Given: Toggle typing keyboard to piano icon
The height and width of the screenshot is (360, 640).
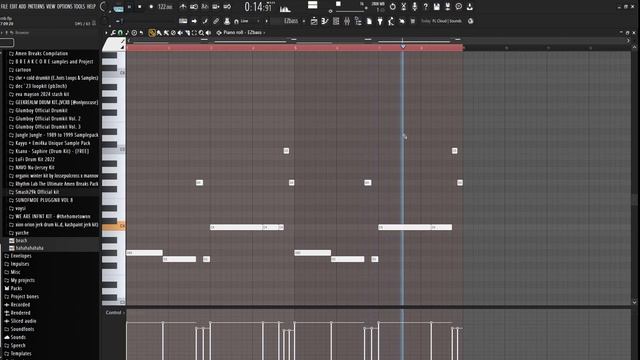Looking at the screenshot, I should (x=183, y=21).
